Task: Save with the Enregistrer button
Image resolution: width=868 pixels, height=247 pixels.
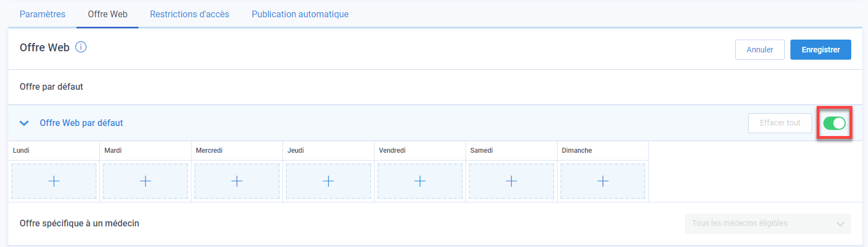Action: pyautogui.click(x=821, y=50)
